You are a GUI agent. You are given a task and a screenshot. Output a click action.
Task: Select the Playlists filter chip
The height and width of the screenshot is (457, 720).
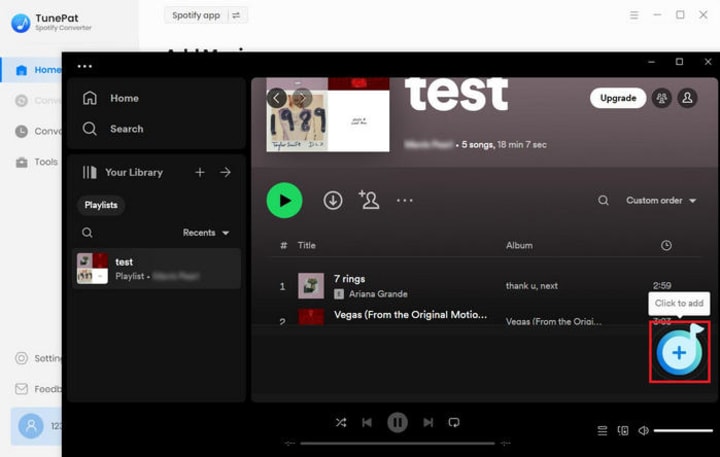pos(101,205)
